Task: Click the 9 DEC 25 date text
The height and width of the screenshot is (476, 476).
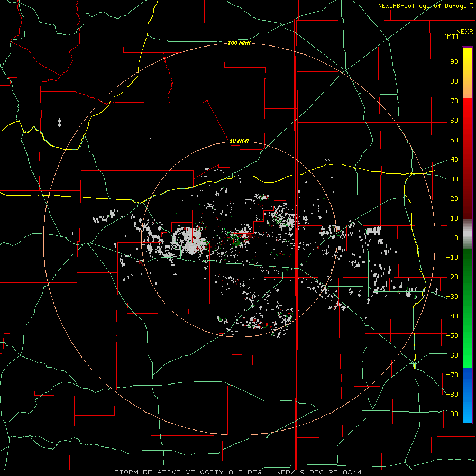Action: pos(319,472)
